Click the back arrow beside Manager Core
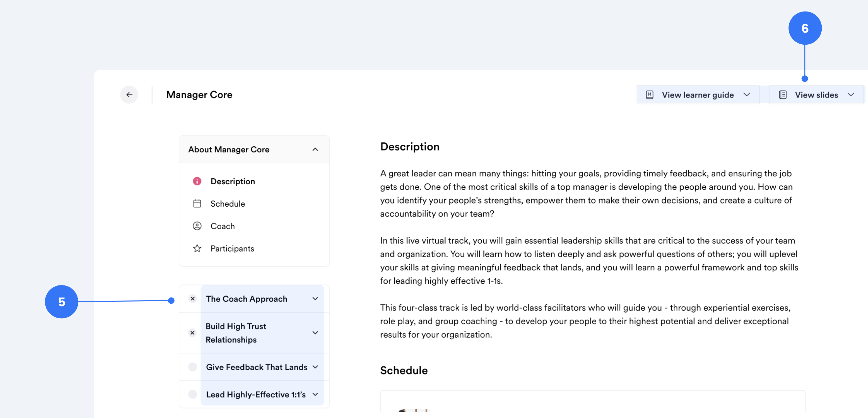Viewport: 868px width, 418px height. (x=129, y=95)
